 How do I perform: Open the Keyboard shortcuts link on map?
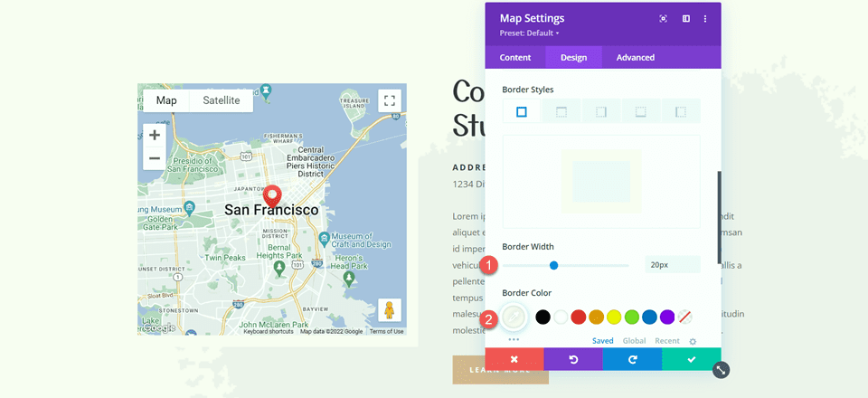[269, 332]
